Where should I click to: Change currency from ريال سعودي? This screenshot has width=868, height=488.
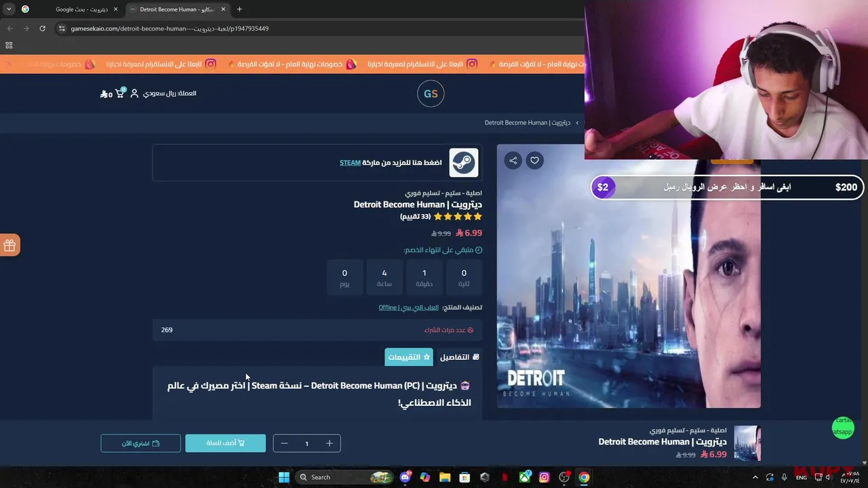[170, 93]
